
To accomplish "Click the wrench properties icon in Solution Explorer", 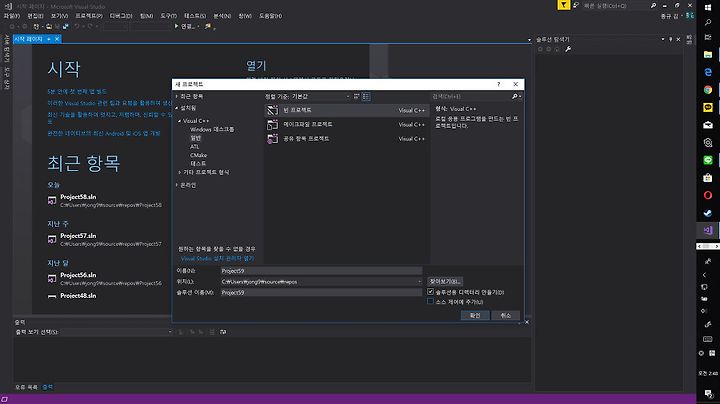I will tap(568, 49).
